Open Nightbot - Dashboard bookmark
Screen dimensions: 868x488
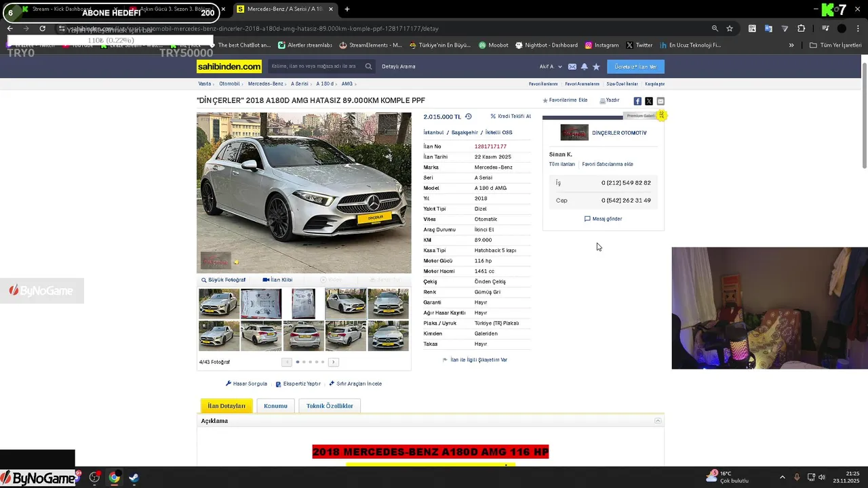(x=546, y=45)
